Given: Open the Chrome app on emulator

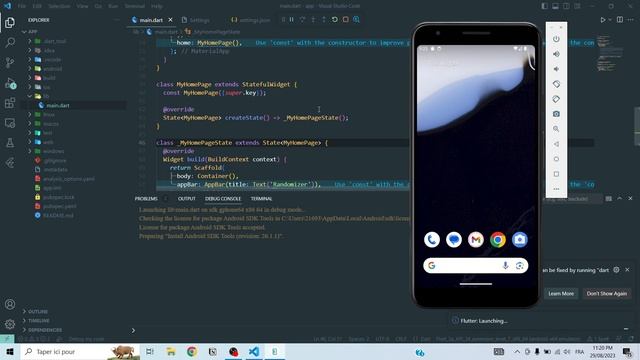Looking at the screenshot, I should [x=498, y=240].
